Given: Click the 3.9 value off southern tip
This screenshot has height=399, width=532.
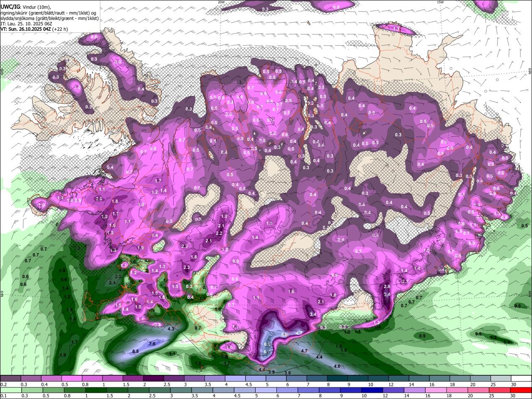Looking at the screenshot, I should click(x=271, y=372).
